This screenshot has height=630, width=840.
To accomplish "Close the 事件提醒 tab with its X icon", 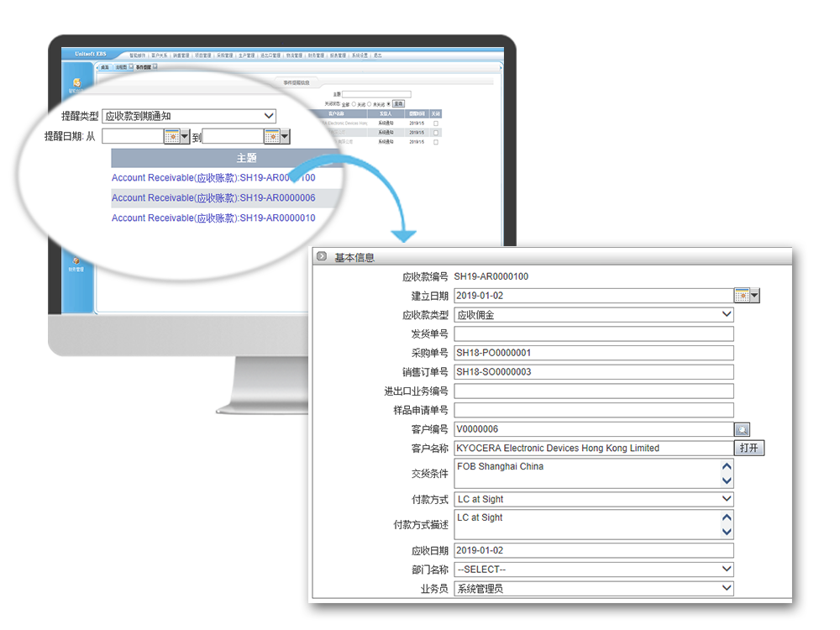I will point(155,66).
